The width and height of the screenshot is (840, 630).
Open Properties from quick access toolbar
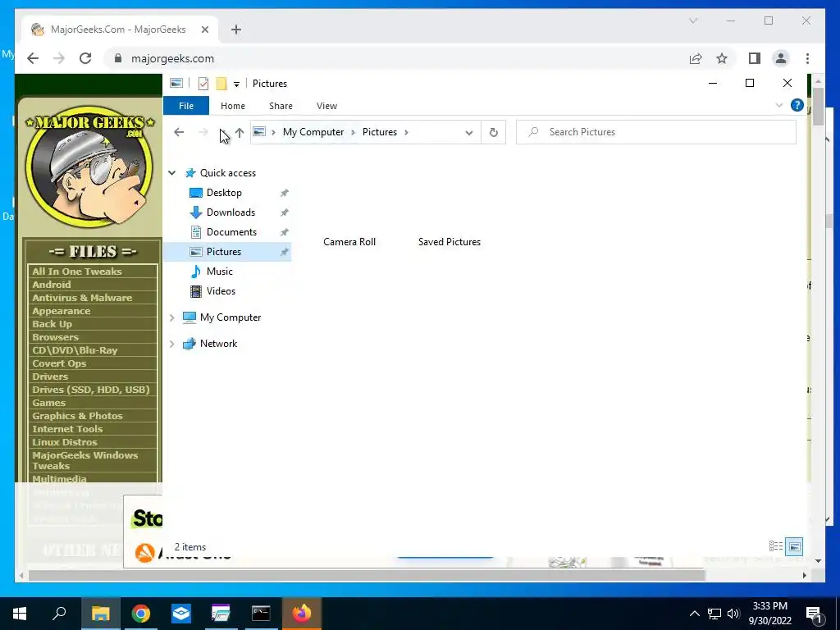click(203, 84)
